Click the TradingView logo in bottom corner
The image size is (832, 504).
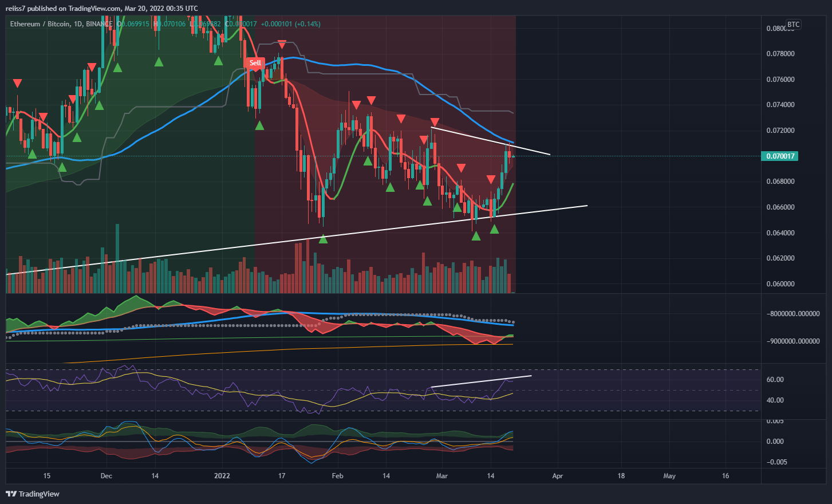pos(33,494)
